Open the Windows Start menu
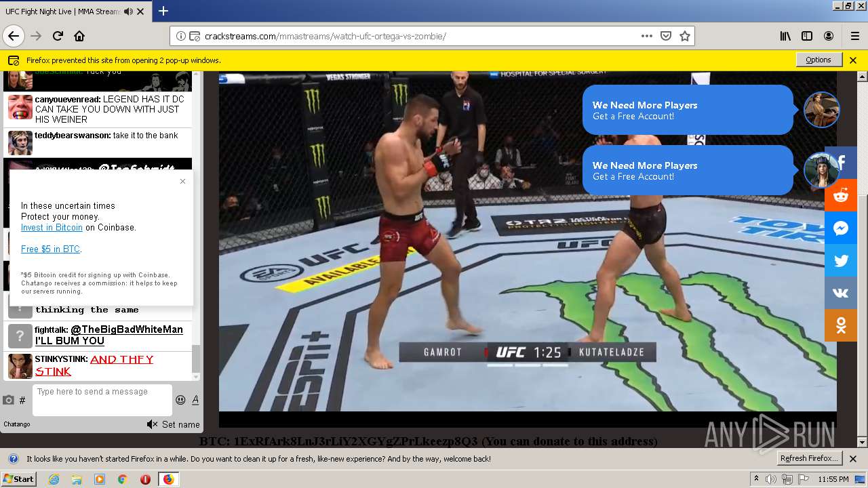Screen dimensions: 868x488 18,479
